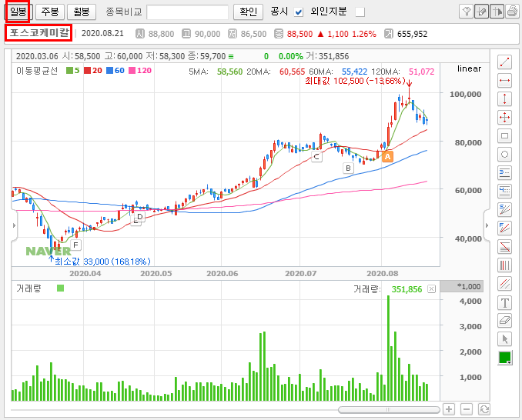The width and height of the screenshot is (522, 420).
Task: Click the 655,952 volume value
Action: point(412,34)
